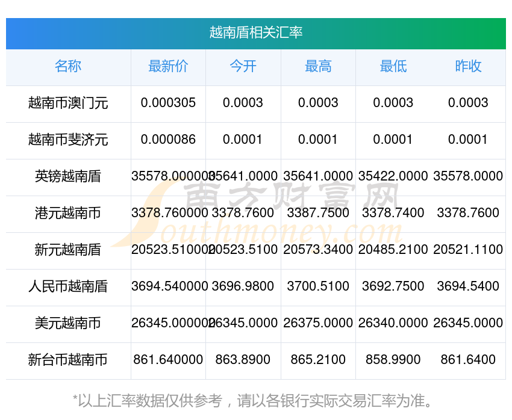Select the 新台币越南币 row name
The width and height of the screenshot is (512, 420).
pos(68,360)
